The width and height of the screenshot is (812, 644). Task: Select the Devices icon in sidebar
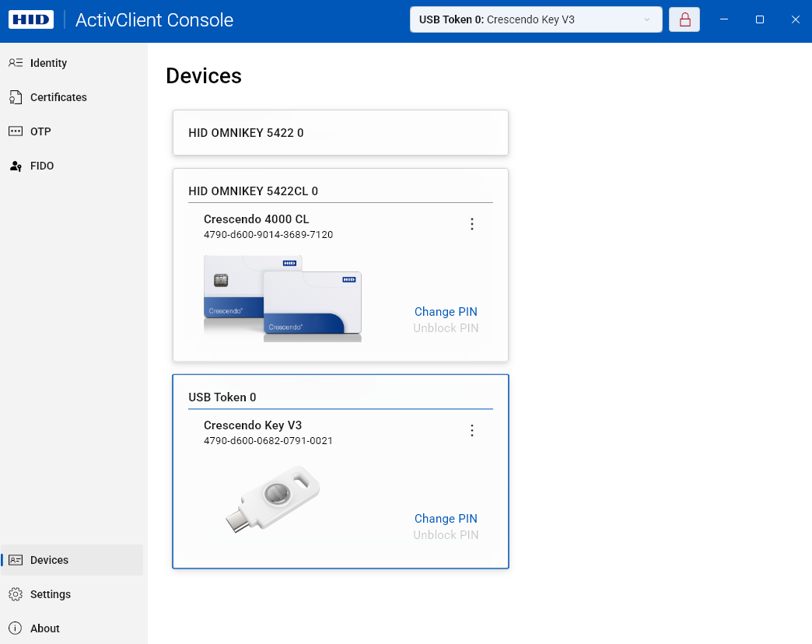click(16, 560)
